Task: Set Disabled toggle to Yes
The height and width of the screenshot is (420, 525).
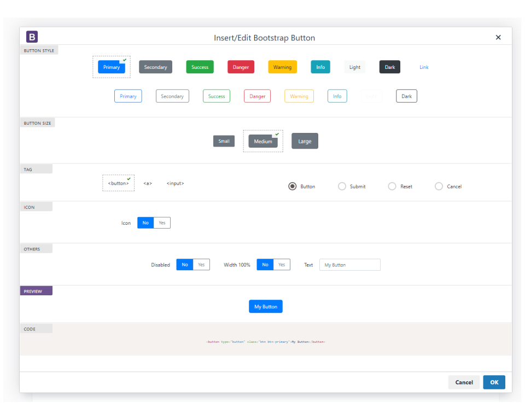Action: tap(201, 264)
